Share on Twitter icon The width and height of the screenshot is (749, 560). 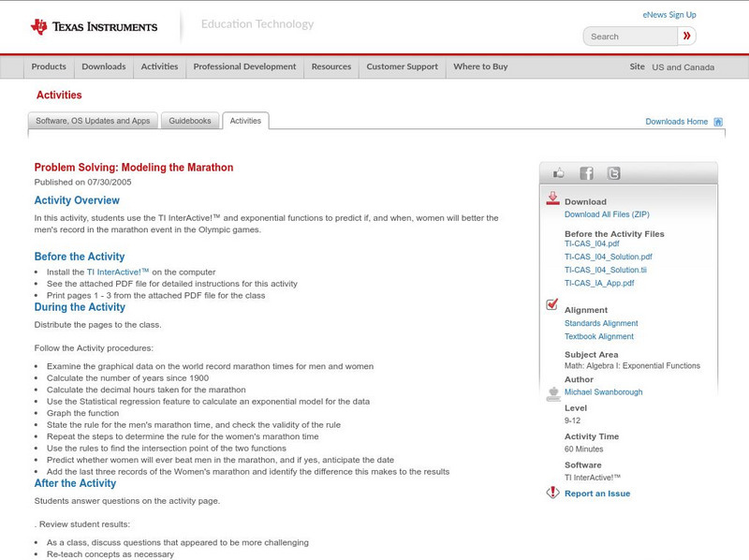[x=613, y=173]
